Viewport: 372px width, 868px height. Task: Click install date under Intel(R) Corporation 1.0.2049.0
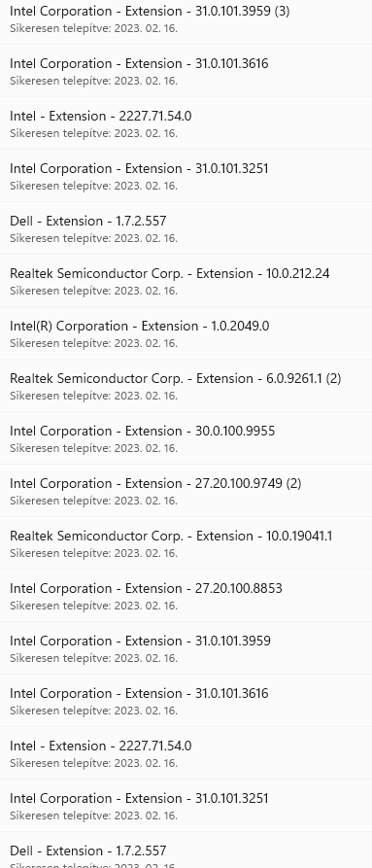click(x=93, y=343)
